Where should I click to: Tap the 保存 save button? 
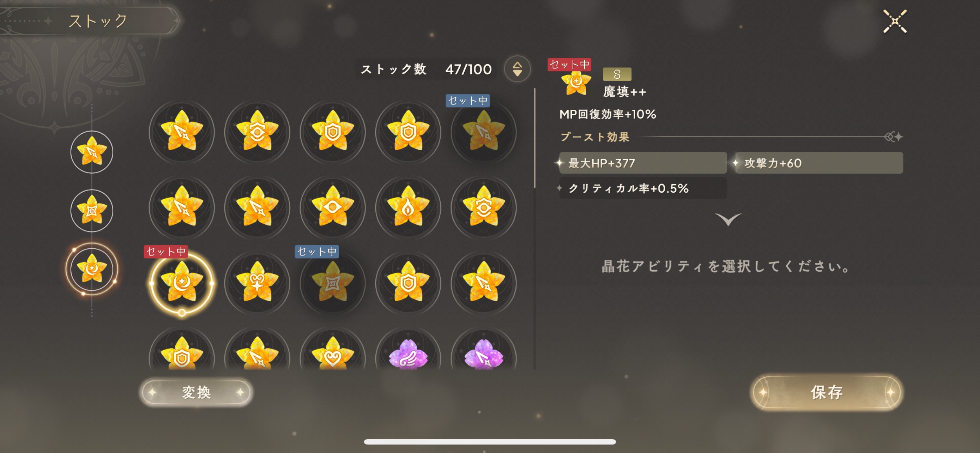827,392
